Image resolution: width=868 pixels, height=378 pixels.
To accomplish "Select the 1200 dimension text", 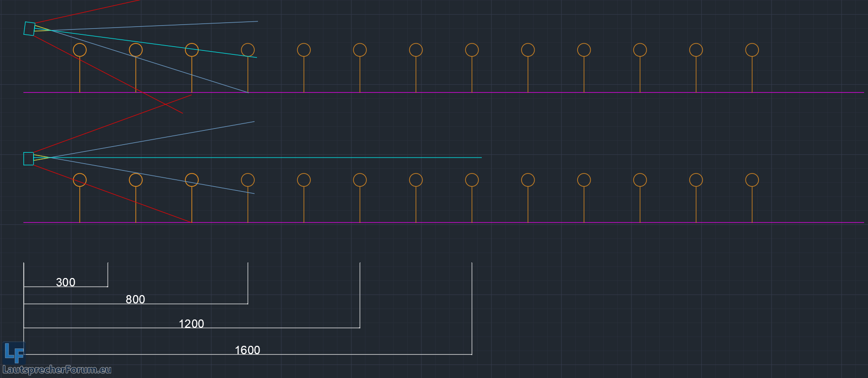I will (191, 323).
